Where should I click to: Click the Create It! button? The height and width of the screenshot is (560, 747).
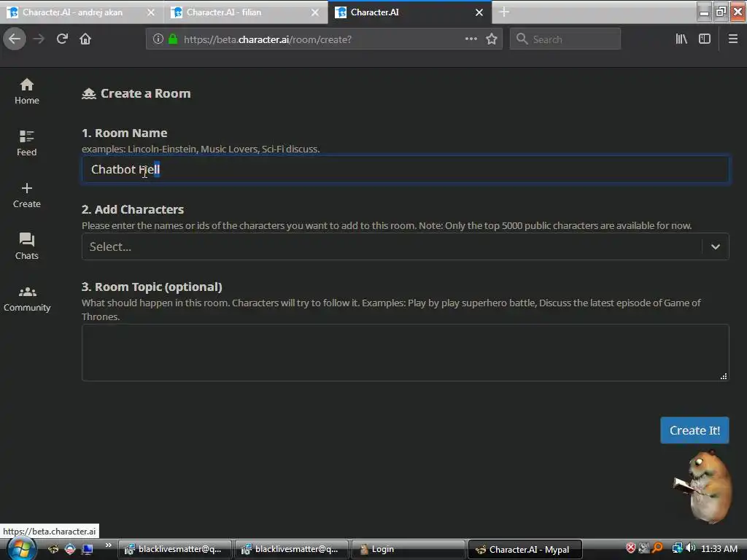[x=694, y=430]
